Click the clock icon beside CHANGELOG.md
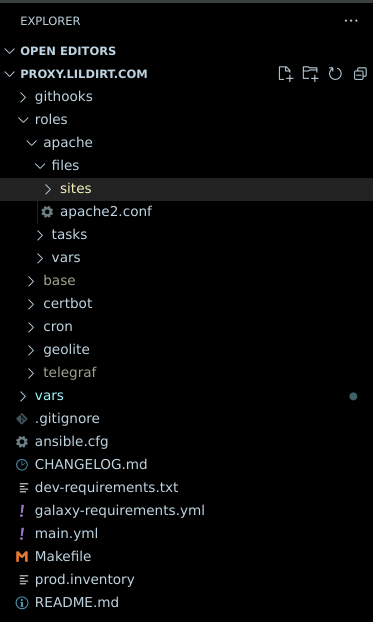The width and height of the screenshot is (373, 622). tap(22, 465)
